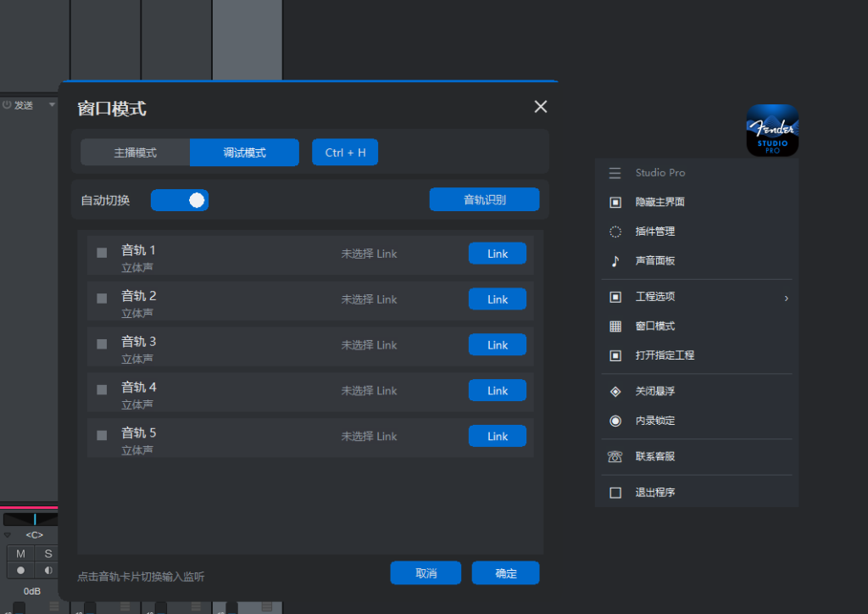Click the record icon for 内录锁定
Image resolution: width=868 pixels, height=614 pixels.
[615, 421]
